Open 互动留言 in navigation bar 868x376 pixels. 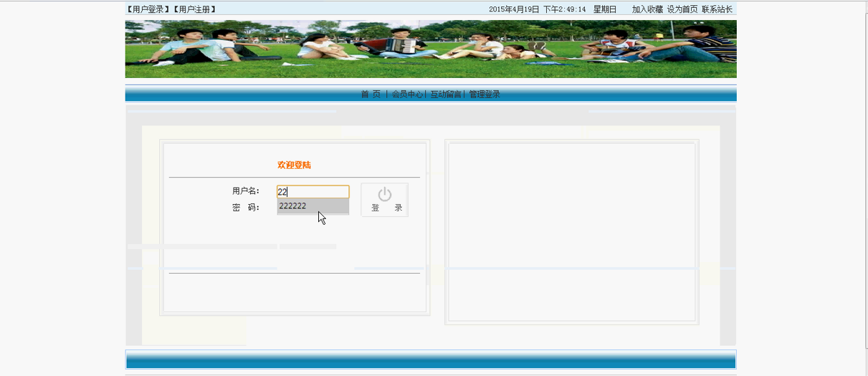446,94
